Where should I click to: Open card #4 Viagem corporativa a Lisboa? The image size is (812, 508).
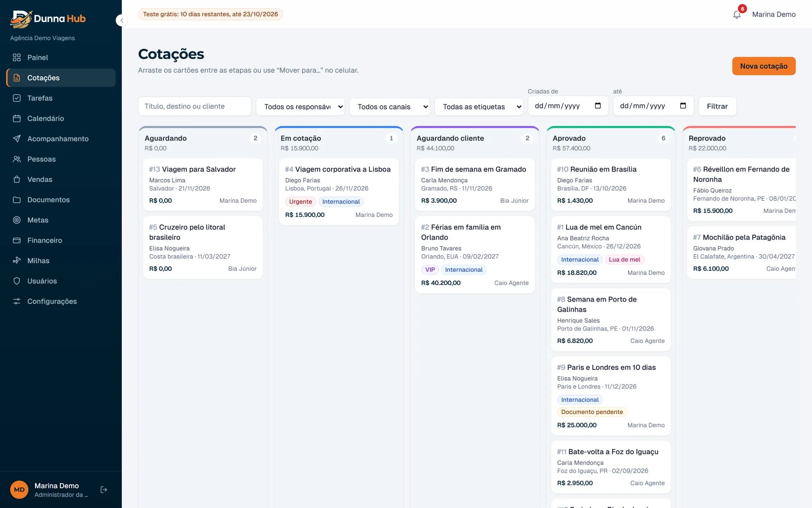click(339, 191)
